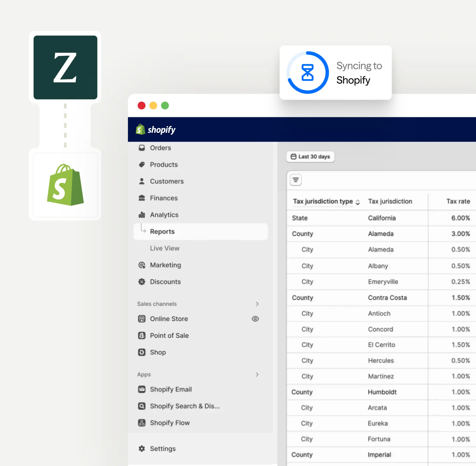This screenshot has height=466, width=476.
Task: Click the Finances bank icon
Action: coord(142,198)
